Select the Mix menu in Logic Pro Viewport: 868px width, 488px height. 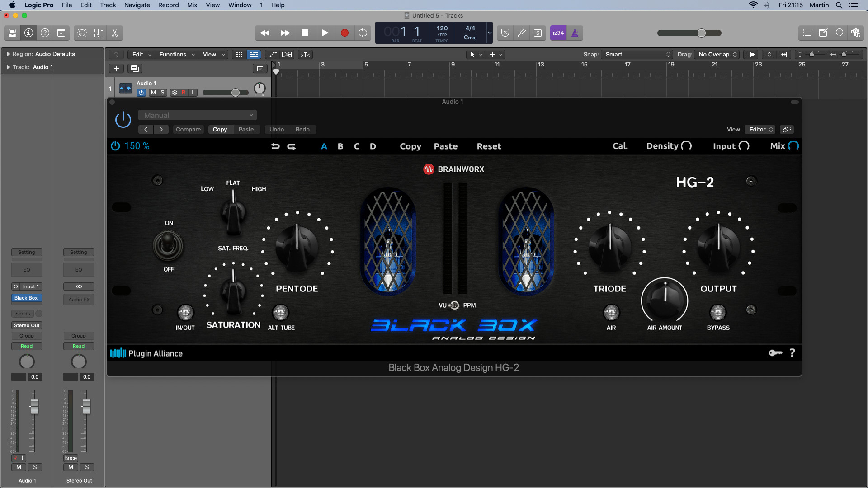coord(191,5)
